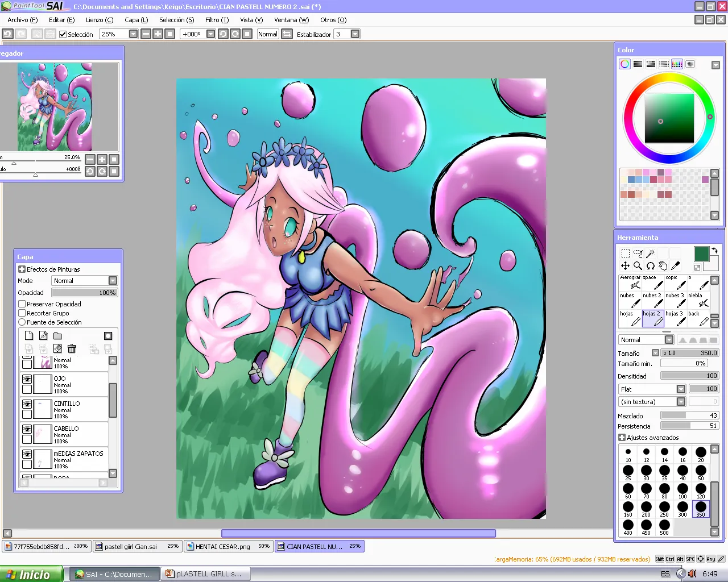The width and height of the screenshot is (728, 582).
Task: Set transparent color small checker icon
Action: tap(697, 268)
